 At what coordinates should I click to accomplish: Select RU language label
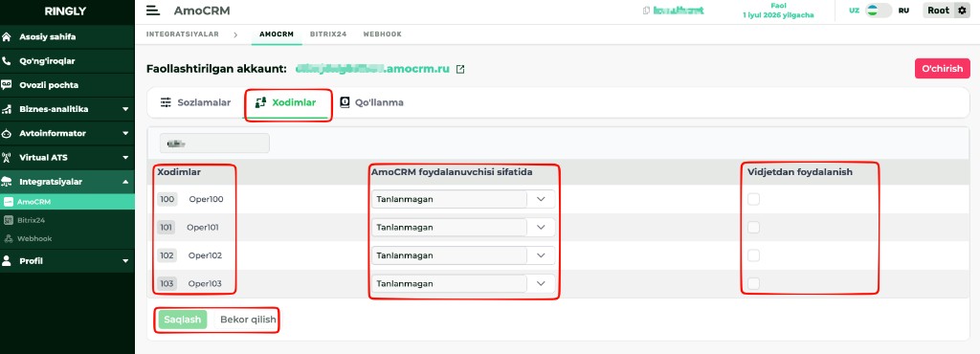click(903, 11)
